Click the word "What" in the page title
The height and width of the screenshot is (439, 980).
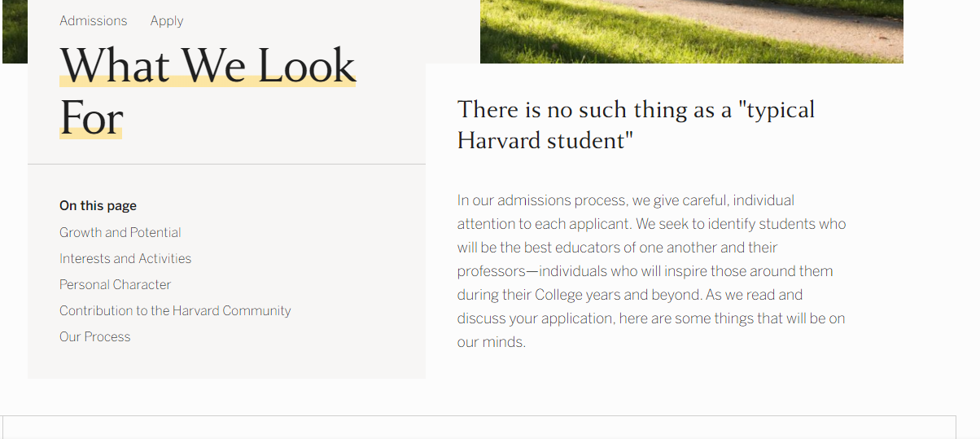click(116, 66)
